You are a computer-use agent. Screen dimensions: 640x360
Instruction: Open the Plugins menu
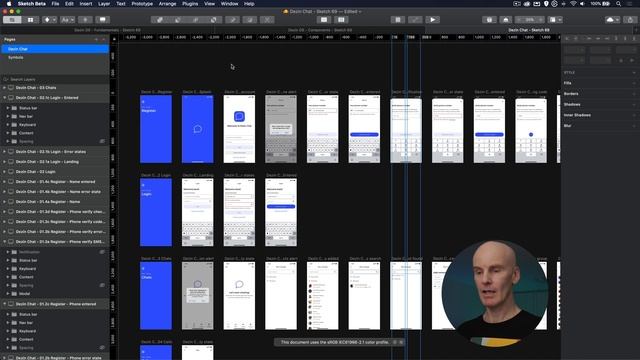click(x=190, y=4)
